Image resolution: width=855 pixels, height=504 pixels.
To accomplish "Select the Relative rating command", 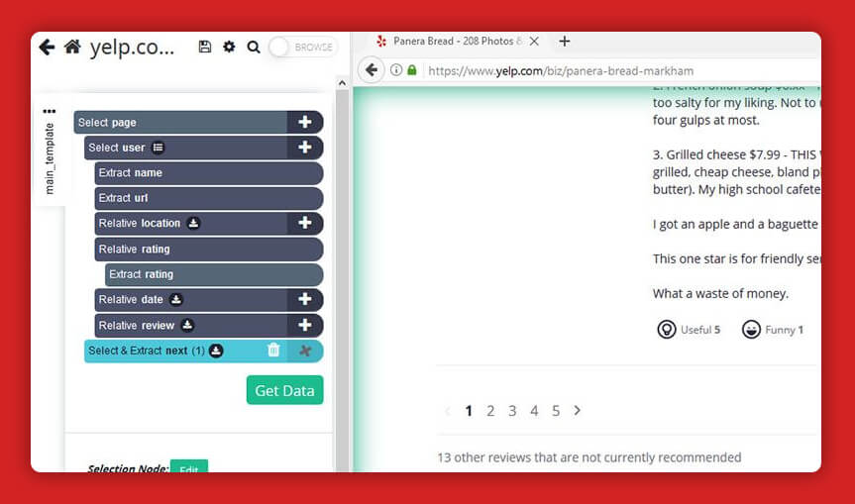I will point(209,249).
